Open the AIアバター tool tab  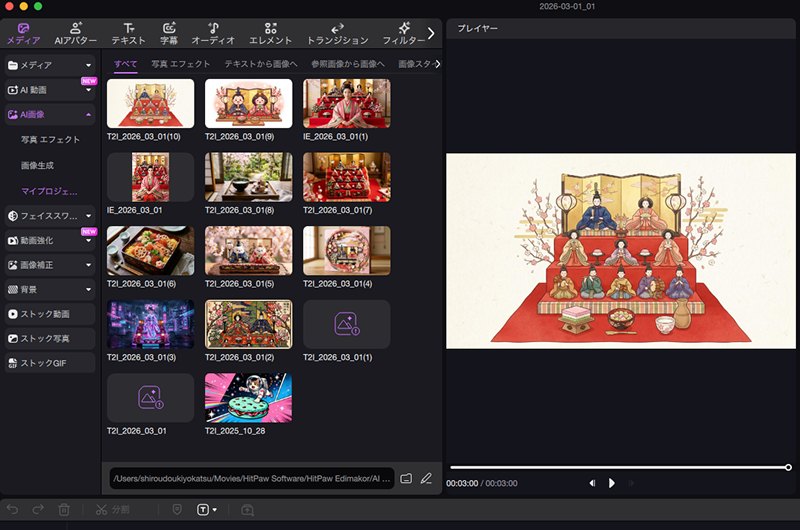click(x=74, y=33)
